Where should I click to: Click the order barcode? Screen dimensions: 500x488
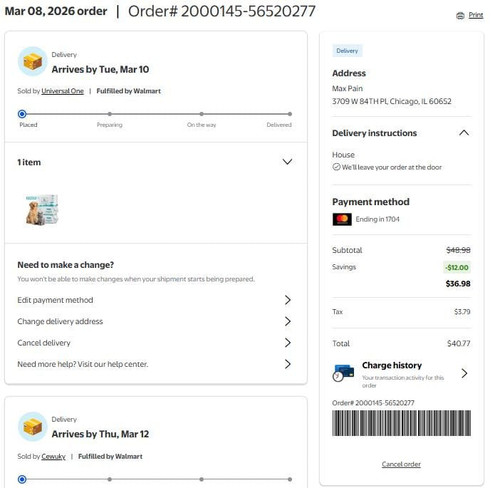pos(401,423)
